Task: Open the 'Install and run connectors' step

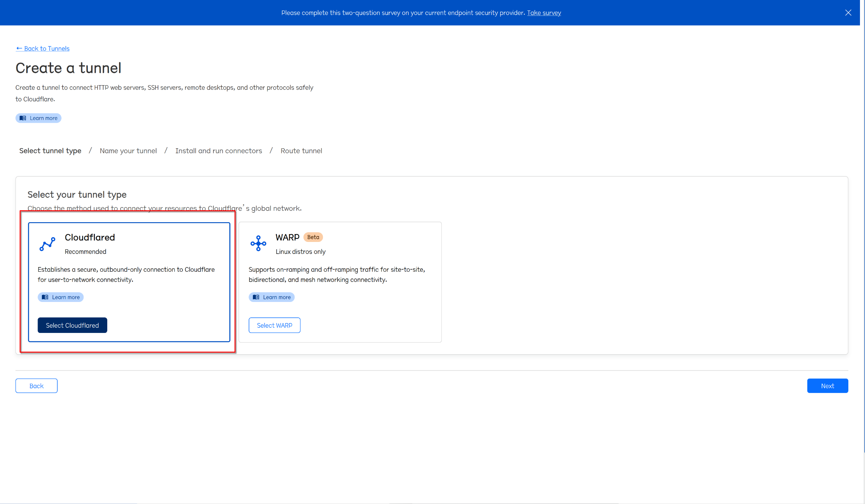Action: [219, 151]
